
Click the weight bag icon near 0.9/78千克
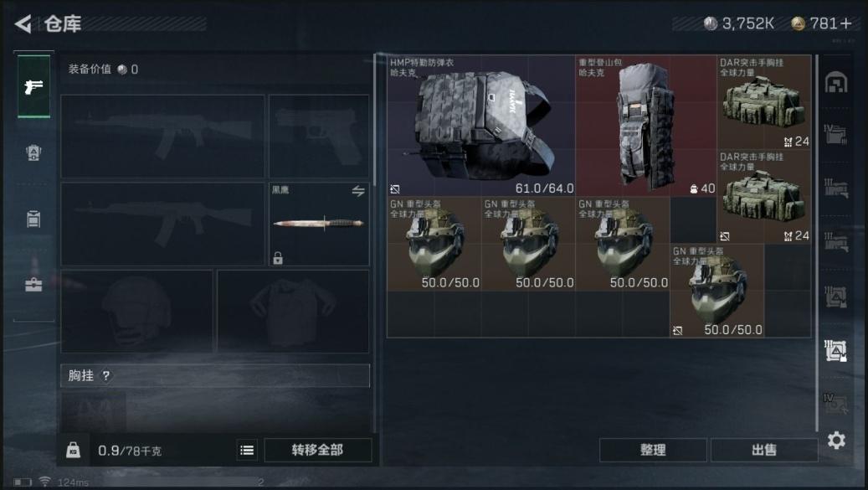(x=73, y=450)
